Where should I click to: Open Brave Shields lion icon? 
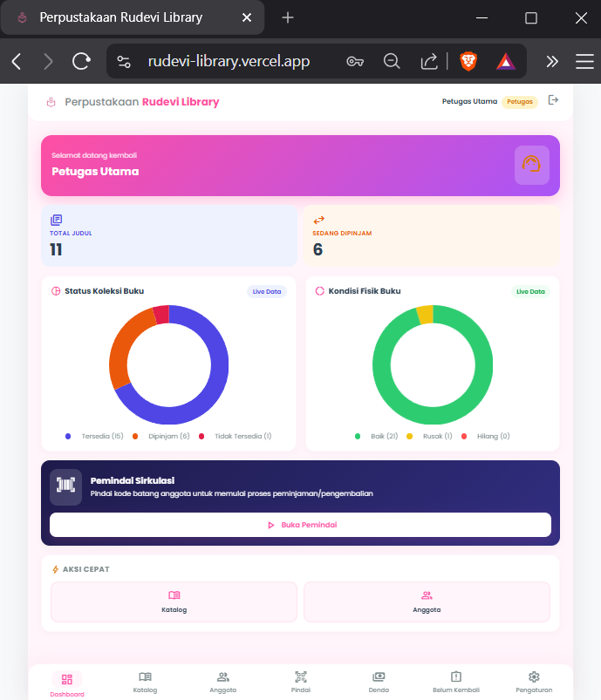pos(468,61)
